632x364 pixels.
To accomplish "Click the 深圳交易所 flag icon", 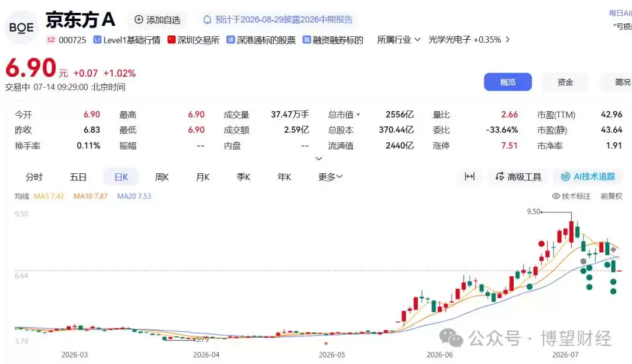I will click(x=171, y=40).
